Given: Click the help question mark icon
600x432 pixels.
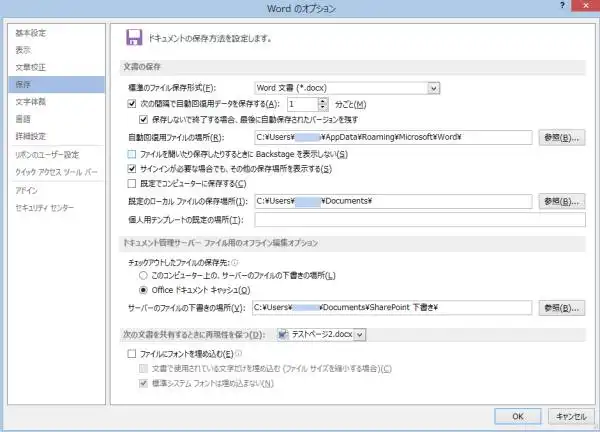Looking at the screenshot, I should pos(562,5).
